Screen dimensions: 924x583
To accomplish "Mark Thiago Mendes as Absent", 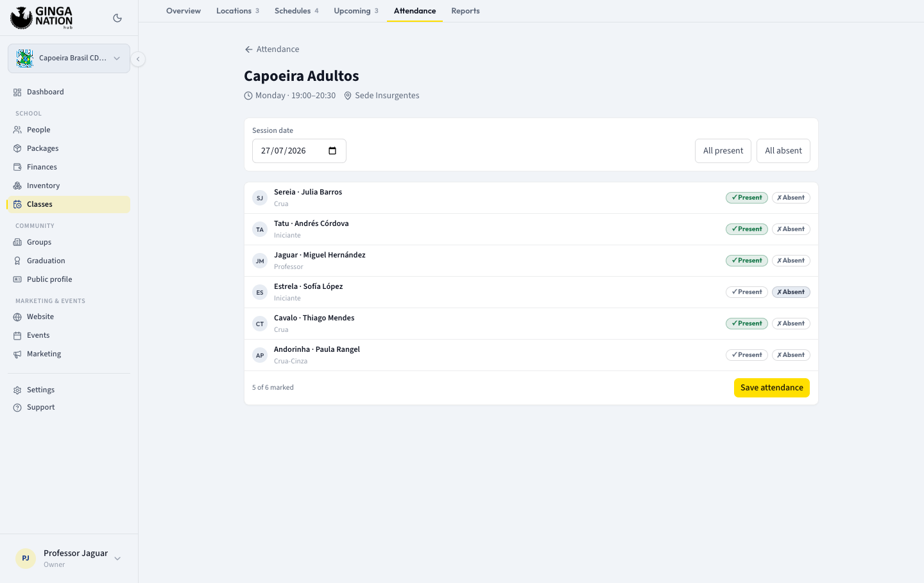I will click(x=791, y=324).
